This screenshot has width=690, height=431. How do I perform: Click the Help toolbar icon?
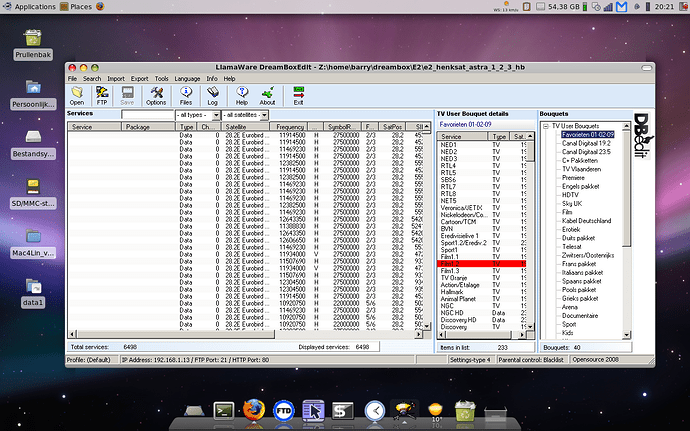click(x=242, y=96)
